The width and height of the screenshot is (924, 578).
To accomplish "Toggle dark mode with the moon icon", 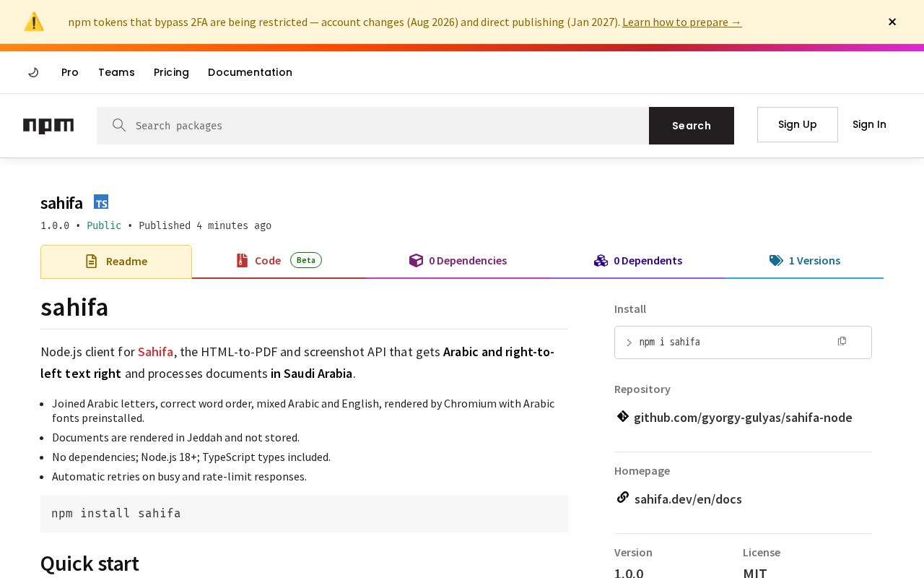I will (33, 72).
